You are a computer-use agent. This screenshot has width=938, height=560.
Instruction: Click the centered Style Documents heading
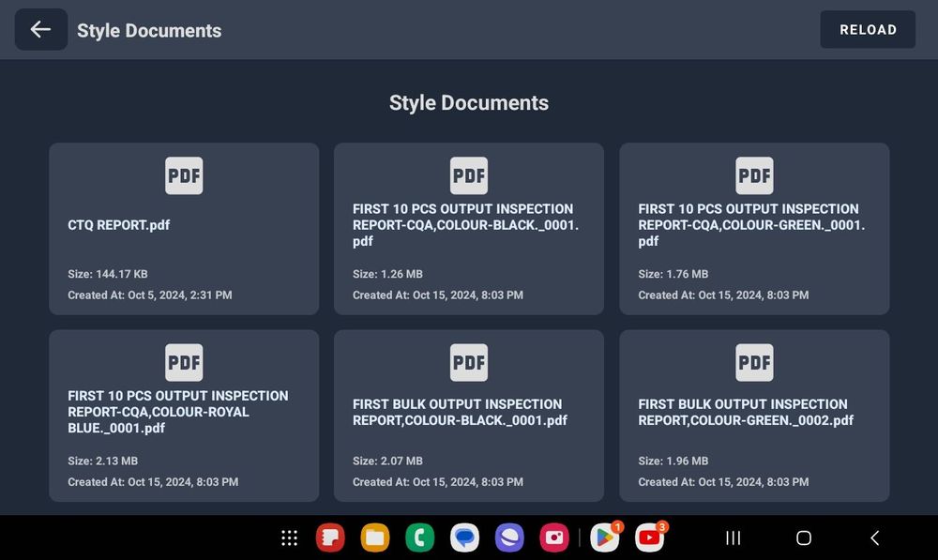click(469, 103)
